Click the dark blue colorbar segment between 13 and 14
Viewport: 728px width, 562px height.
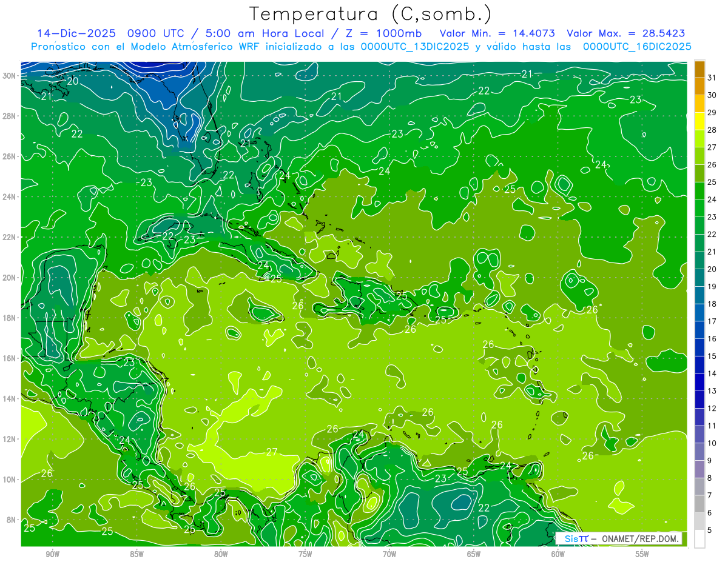pos(699,382)
